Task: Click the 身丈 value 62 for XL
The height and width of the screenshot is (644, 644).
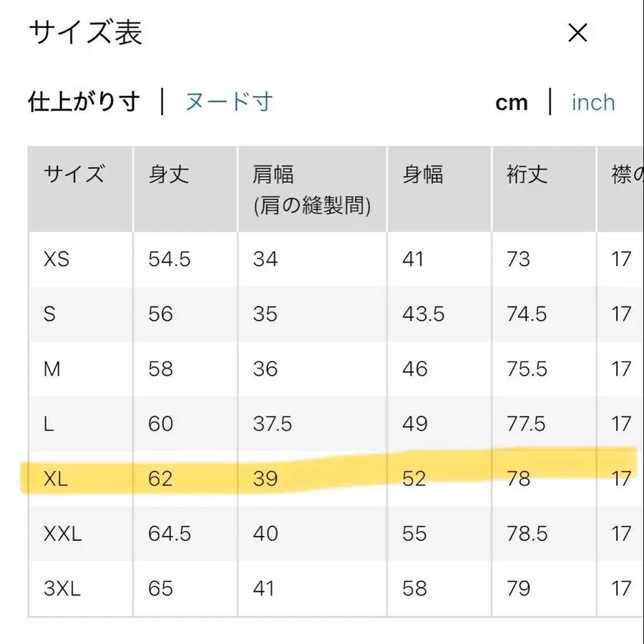Action: 160,479
